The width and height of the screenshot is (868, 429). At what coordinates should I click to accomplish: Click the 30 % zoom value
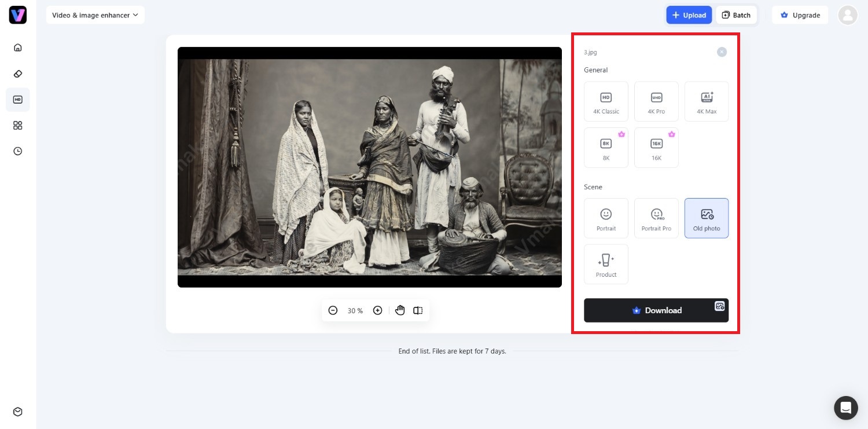pyautogui.click(x=355, y=311)
